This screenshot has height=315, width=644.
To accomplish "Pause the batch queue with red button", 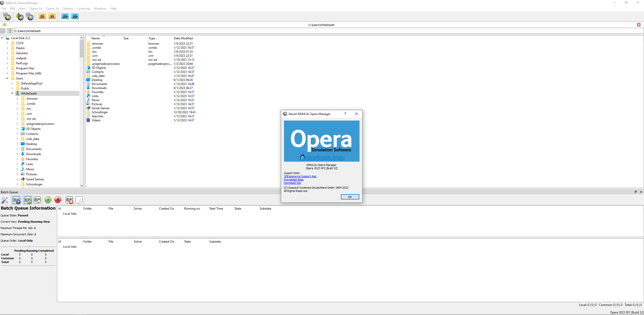I will coord(58,200).
